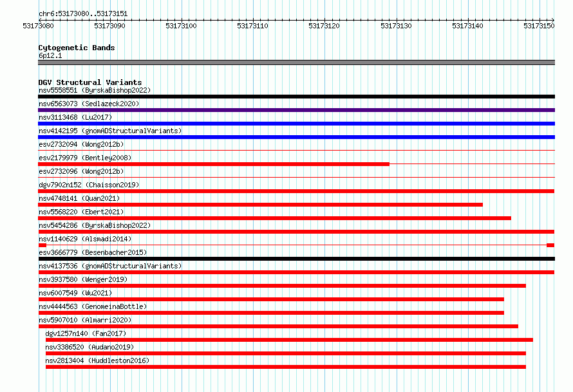Open variant esv2179979 (Bentley2008)

pyautogui.click(x=85, y=158)
